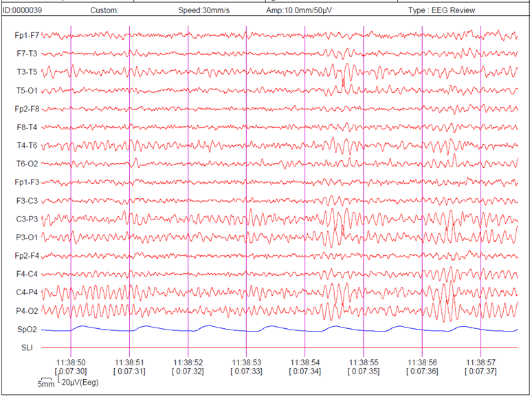Viewport: 532px width, 397px height.
Task: Select the P4-O2 channel label
Action: (x=27, y=311)
